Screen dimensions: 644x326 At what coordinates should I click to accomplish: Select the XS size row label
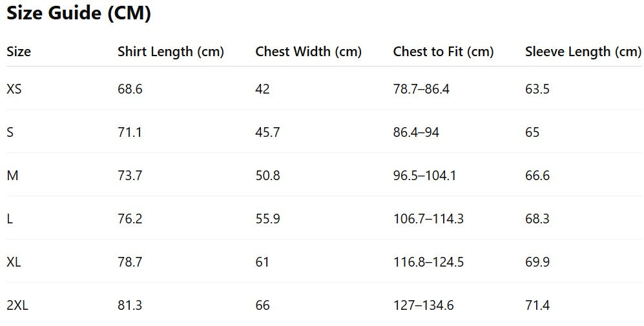(14, 89)
